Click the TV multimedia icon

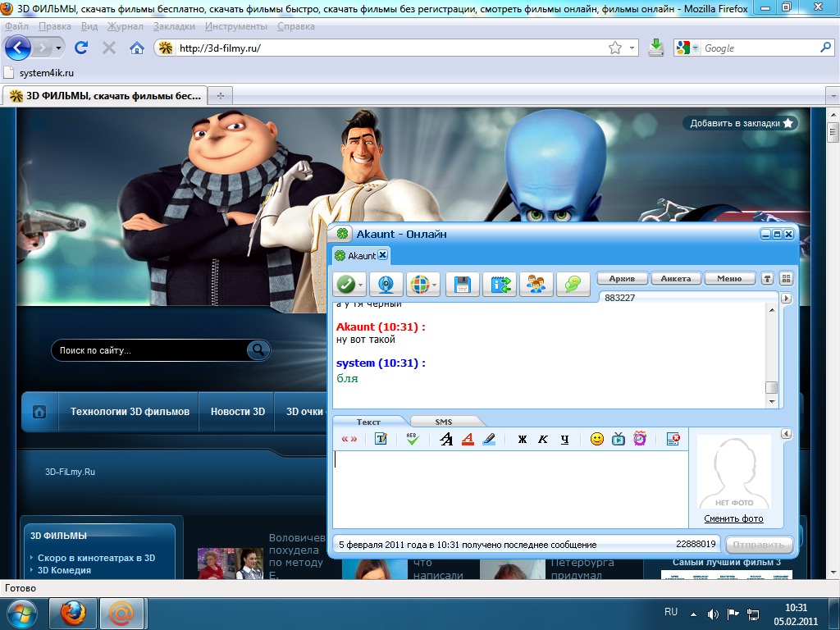click(619, 440)
